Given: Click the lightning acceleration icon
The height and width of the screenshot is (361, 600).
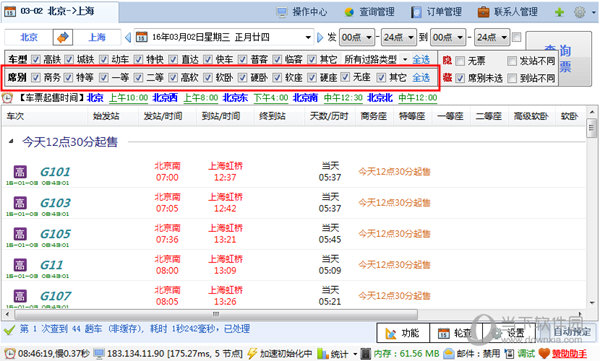Looking at the screenshot, I should click(x=251, y=353).
